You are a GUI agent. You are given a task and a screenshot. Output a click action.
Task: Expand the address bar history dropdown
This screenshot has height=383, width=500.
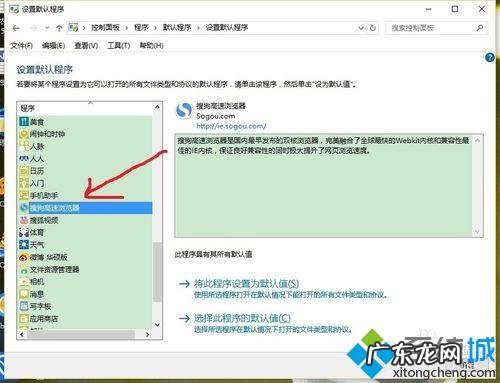[x=361, y=28]
